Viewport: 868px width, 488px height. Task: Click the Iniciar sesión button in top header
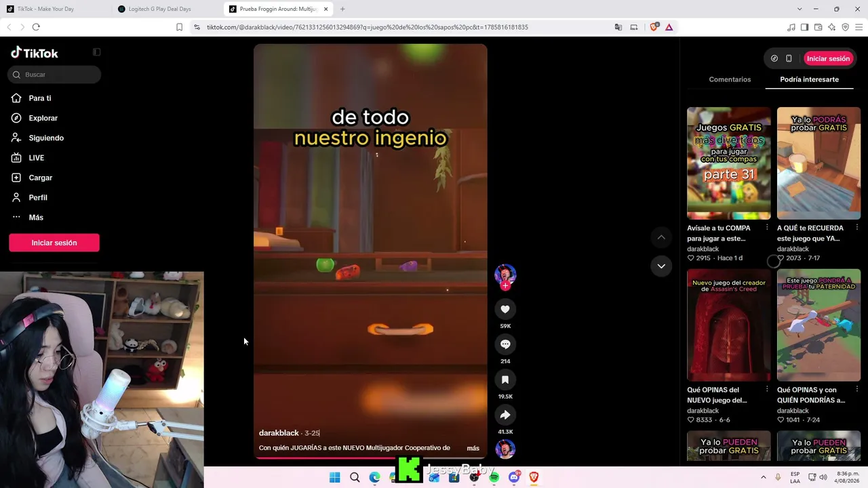tap(828, 58)
